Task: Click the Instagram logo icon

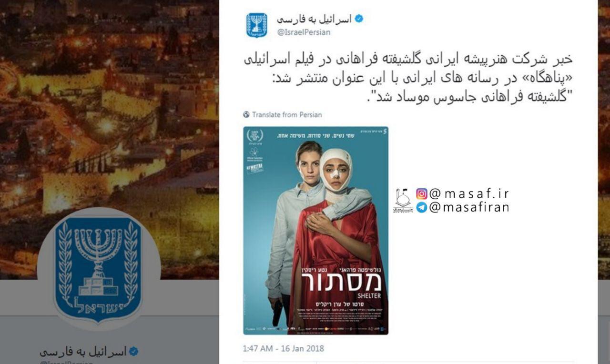Action: click(422, 194)
